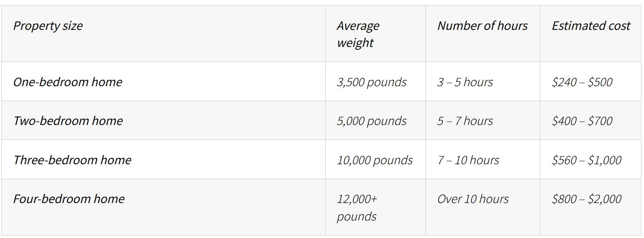This screenshot has width=644, height=238.
Task: Click the Property size column header
Action: 163,34
